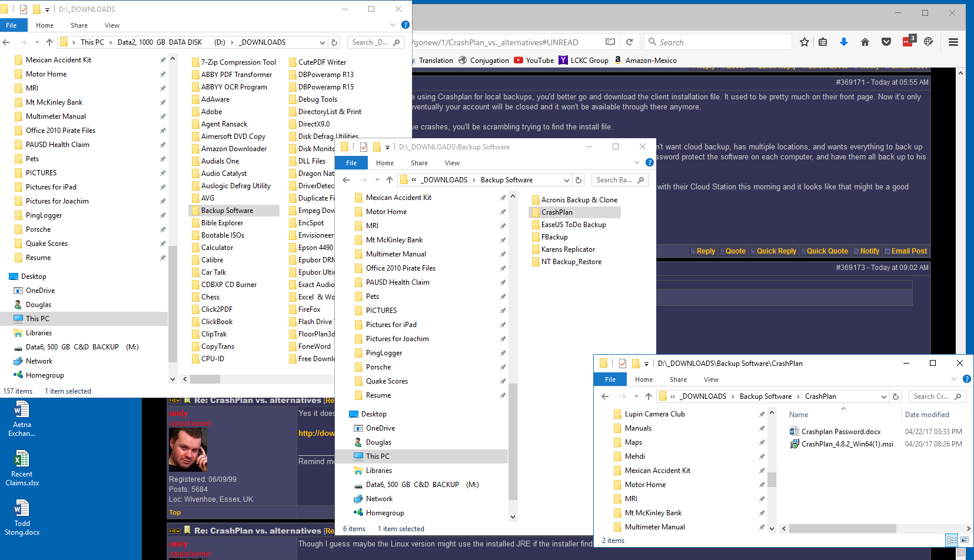The height and width of the screenshot is (560, 974).
Task: Click properties checkmark icon in Backup Software title bar
Action: (x=364, y=147)
